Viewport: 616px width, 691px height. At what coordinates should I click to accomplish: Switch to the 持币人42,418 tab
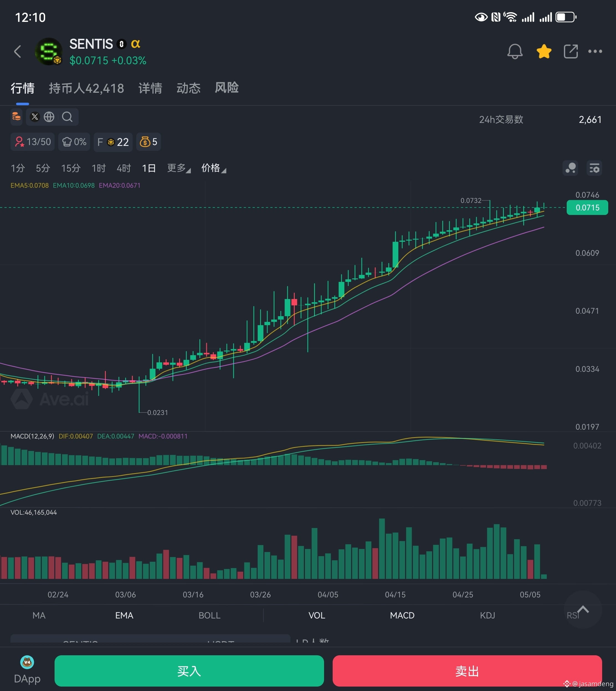click(x=86, y=88)
